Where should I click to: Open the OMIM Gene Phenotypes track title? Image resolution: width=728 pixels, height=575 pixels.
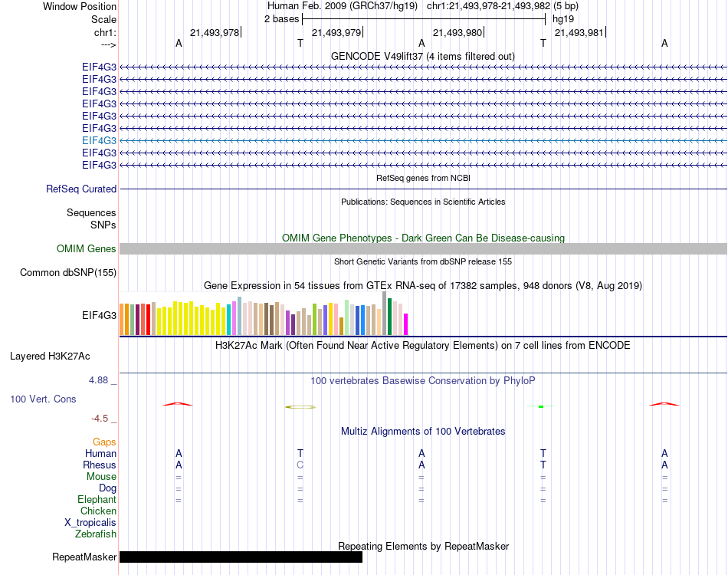(x=423, y=238)
